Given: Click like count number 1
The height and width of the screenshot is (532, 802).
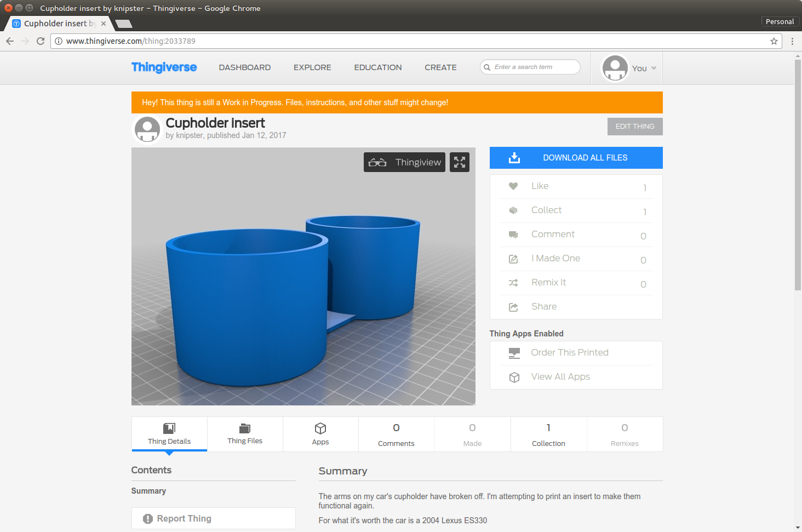Looking at the screenshot, I should (x=645, y=188).
